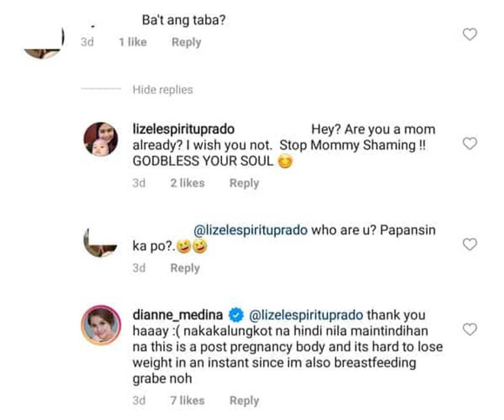This screenshot has width=504, height=420.
Task: View '7 likes' on dianne_medina's comment
Action: 187,401
